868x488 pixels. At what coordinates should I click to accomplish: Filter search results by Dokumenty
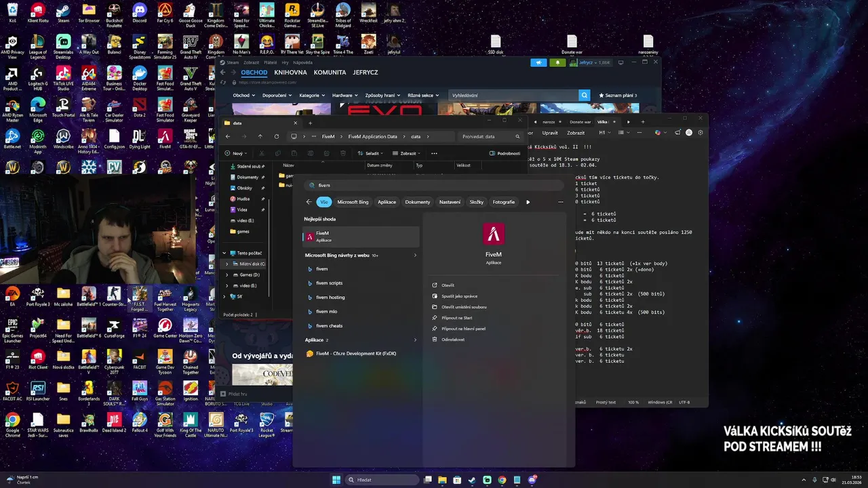(418, 202)
